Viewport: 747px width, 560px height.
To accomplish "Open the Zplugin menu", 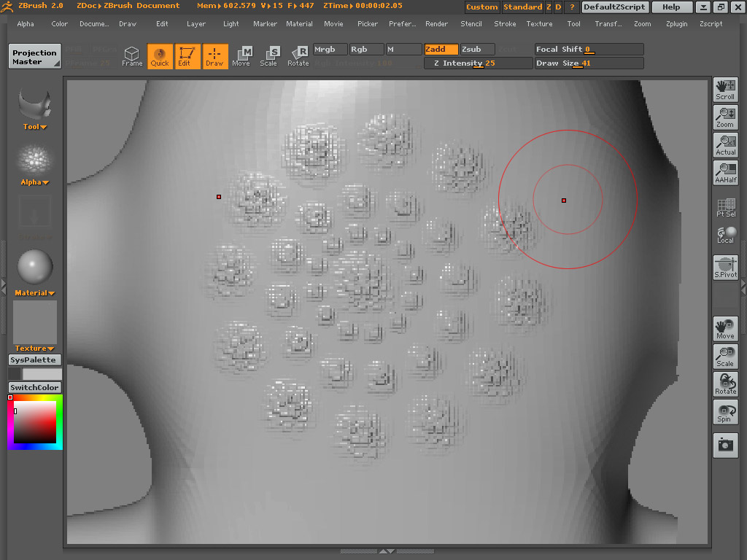I will coord(676,24).
